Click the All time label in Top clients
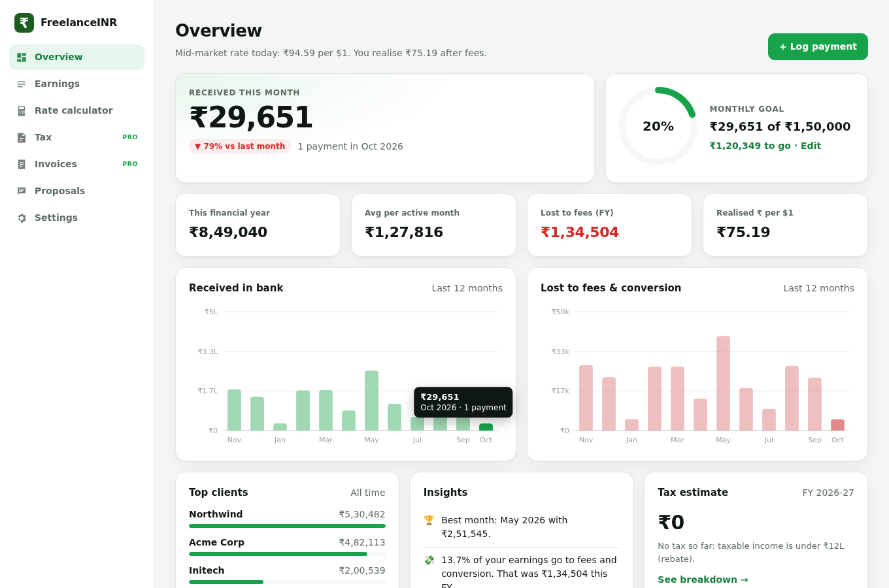The height and width of the screenshot is (588, 889). [x=368, y=493]
